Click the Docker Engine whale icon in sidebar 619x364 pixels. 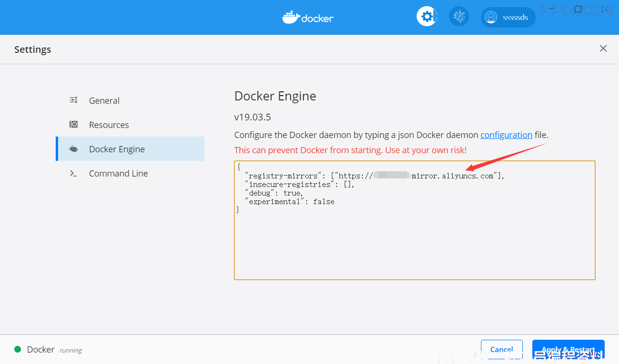(x=74, y=149)
